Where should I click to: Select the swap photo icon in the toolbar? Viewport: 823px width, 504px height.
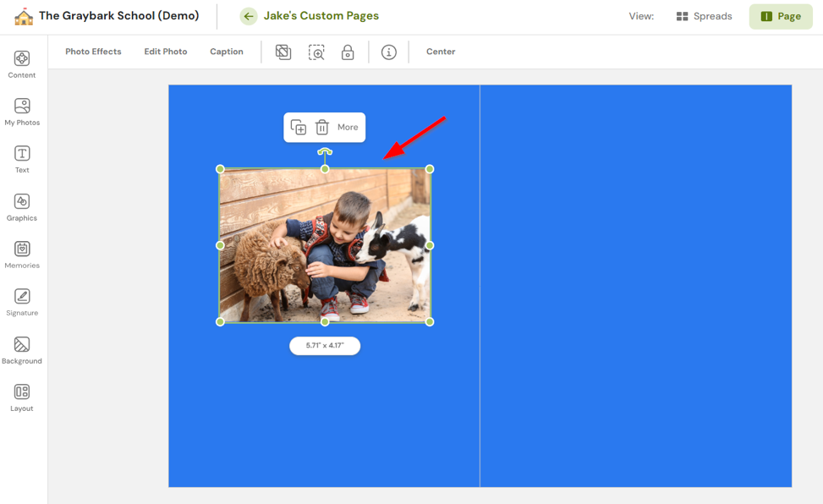click(x=283, y=52)
